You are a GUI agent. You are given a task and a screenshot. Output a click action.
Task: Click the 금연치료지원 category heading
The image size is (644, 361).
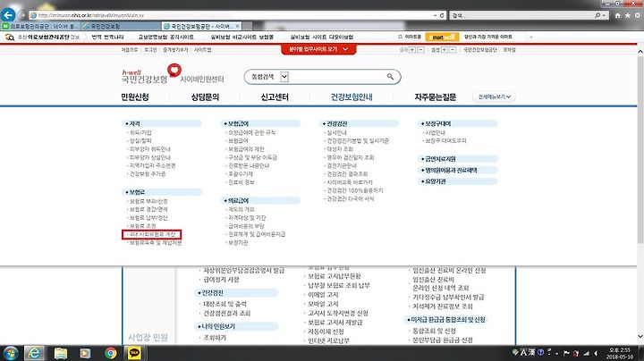tap(457, 159)
